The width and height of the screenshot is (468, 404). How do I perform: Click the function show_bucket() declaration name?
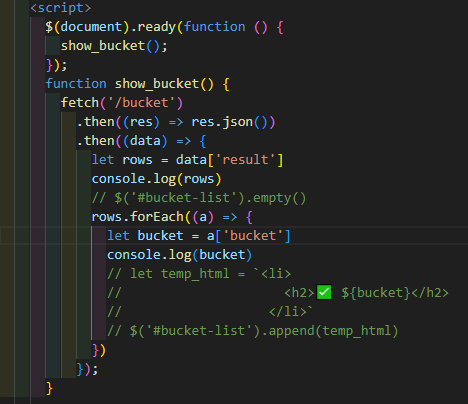click(156, 84)
